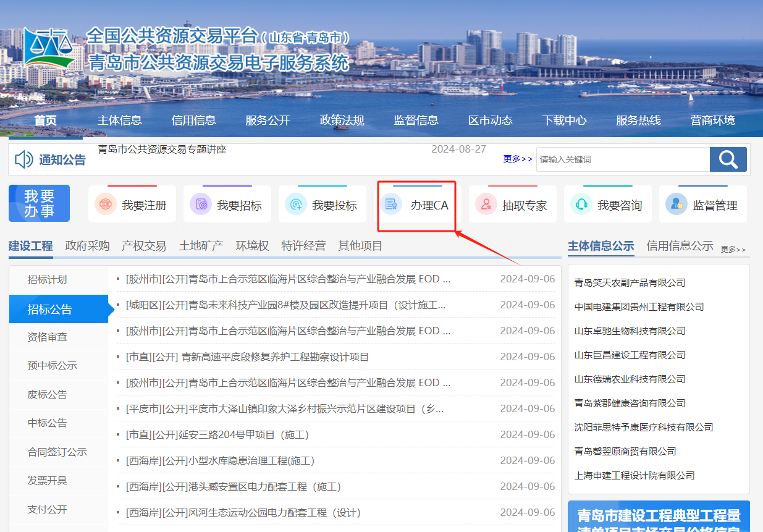The image size is (763, 532).
Task: Open the 下载中心 menu item
Action: pyautogui.click(x=564, y=120)
